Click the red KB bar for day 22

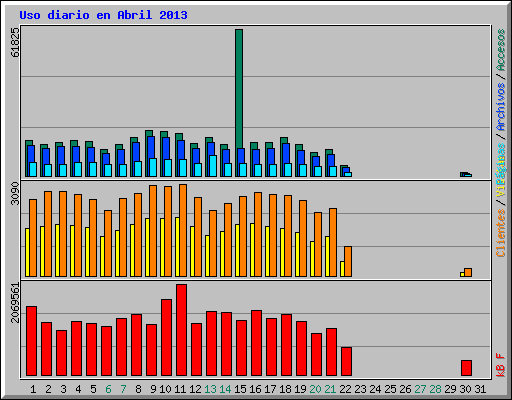(x=346, y=362)
